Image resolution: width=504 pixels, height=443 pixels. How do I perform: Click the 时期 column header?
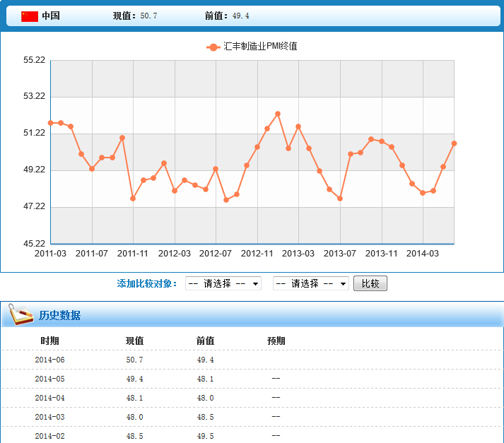(x=49, y=341)
